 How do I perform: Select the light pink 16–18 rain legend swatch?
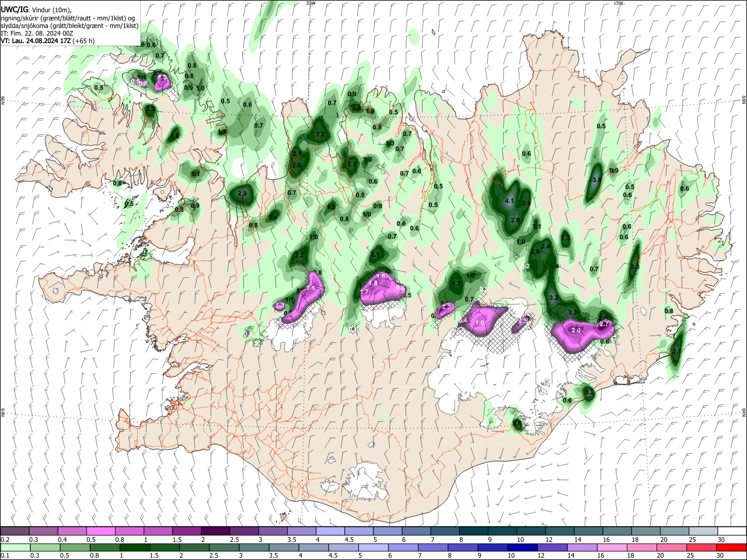tap(612, 547)
